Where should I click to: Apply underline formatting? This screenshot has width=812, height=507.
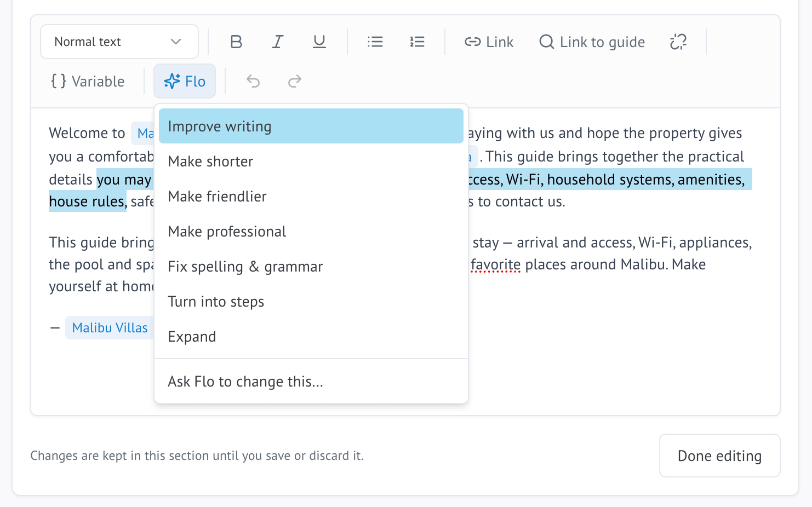(x=319, y=42)
